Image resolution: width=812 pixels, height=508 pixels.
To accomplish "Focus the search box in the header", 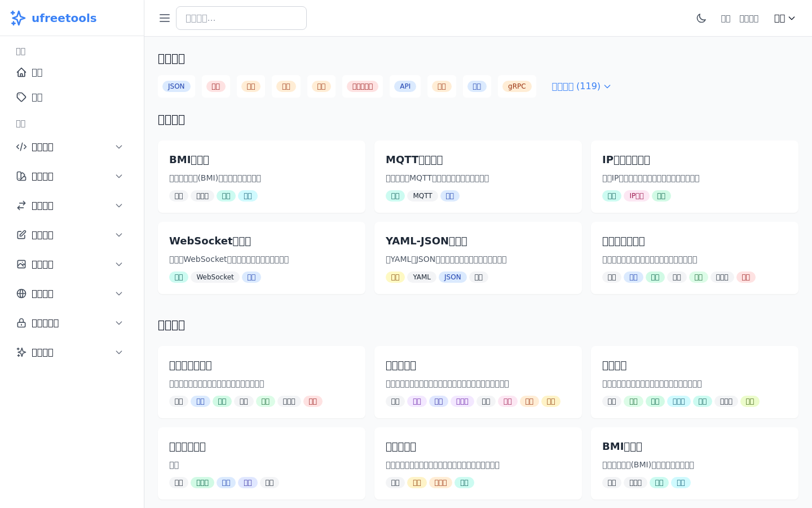I will 241,18.
